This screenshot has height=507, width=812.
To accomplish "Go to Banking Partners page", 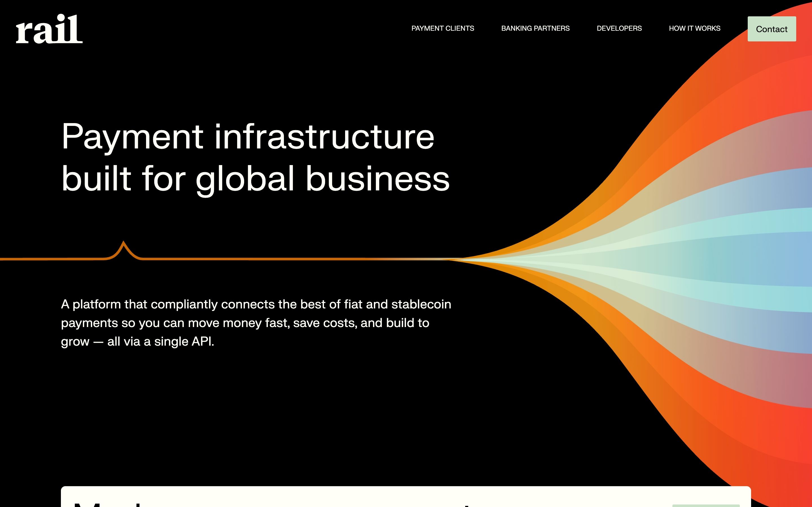I will 535,28.
